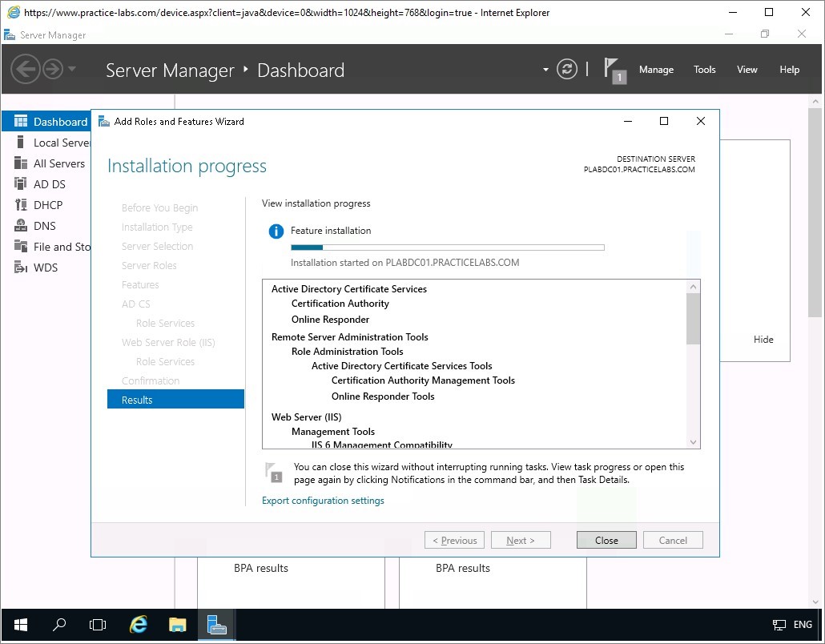This screenshot has height=644, width=825.
Task: Switch to Server Manager taskbar icon
Action: coord(217,625)
